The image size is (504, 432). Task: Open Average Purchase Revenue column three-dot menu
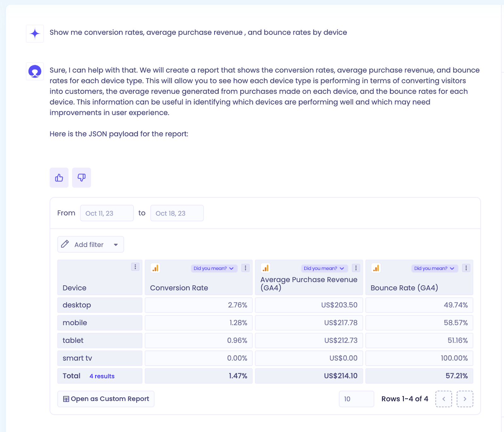pyautogui.click(x=356, y=268)
